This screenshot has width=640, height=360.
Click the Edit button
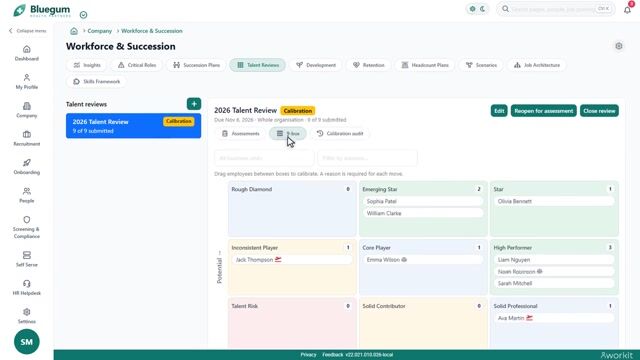pos(499,111)
